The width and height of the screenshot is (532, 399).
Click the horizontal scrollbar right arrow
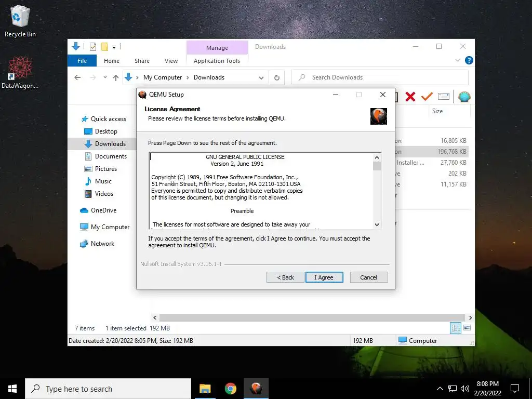[x=470, y=317]
